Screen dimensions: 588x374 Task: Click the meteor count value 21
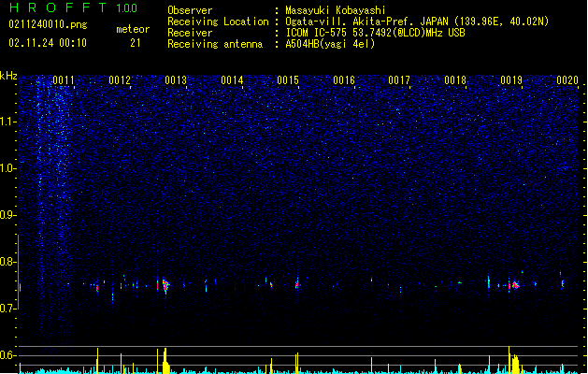tap(136, 43)
